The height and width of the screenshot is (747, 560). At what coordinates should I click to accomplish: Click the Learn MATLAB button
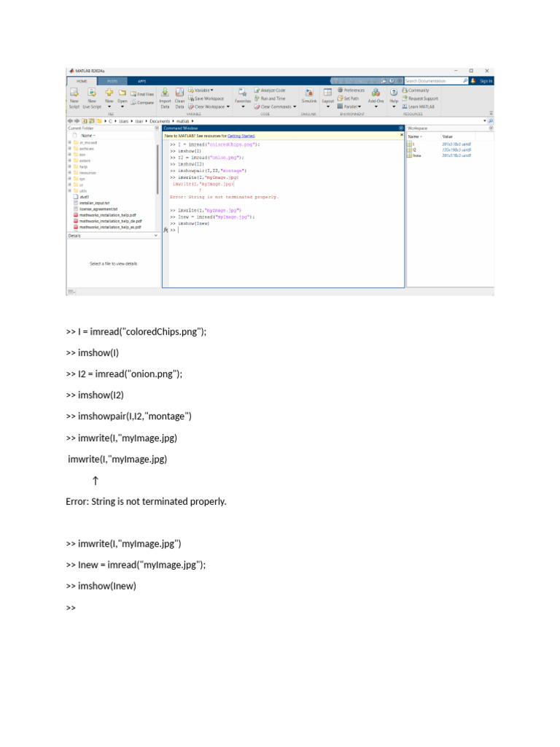click(x=418, y=107)
